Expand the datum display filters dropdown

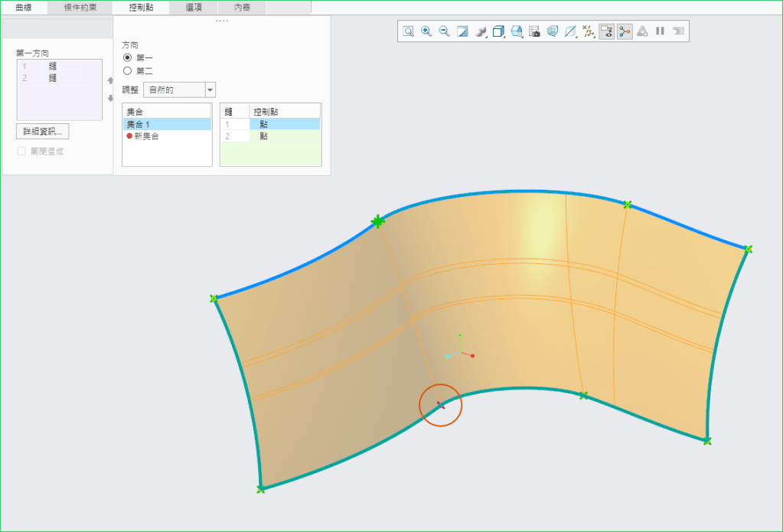tap(589, 31)
